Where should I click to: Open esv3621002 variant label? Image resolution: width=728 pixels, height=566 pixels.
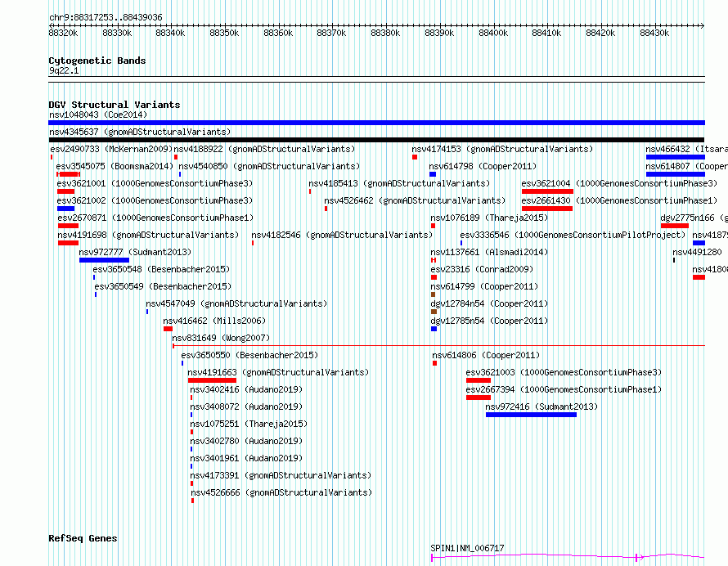click(155, 200)
